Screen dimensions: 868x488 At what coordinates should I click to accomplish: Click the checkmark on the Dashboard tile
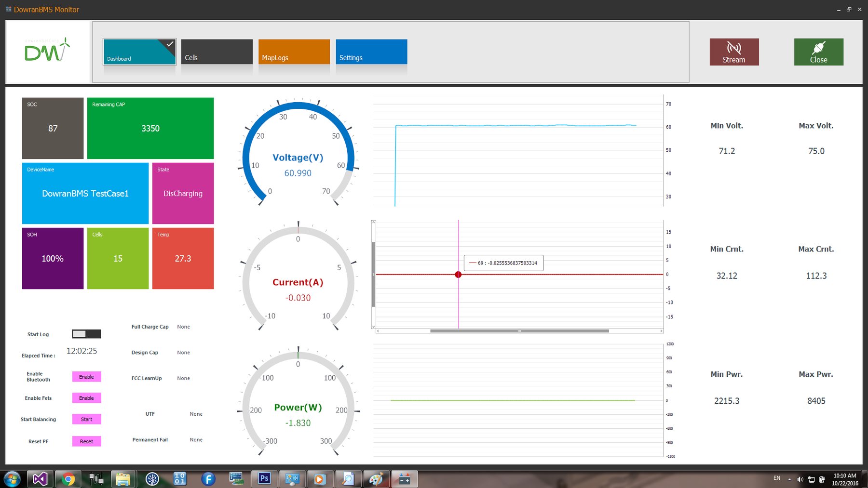(169, 44)
